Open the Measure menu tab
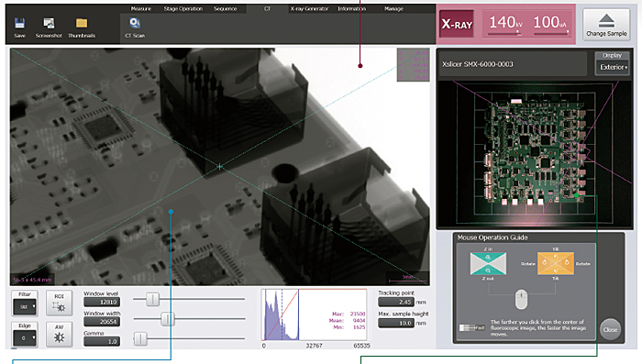 [x=141, y=8]
